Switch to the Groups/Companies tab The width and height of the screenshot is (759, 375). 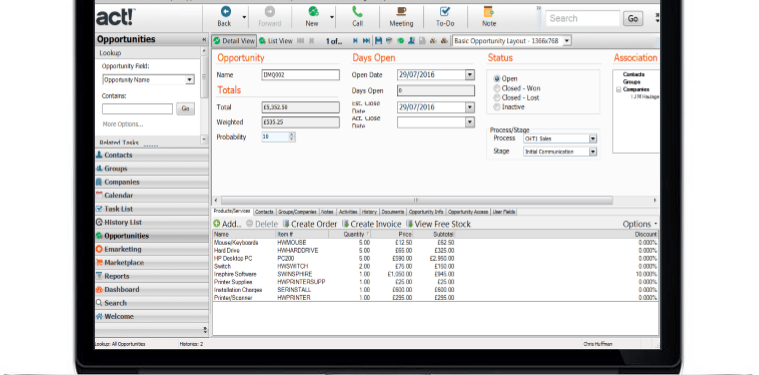pos(298,212)
